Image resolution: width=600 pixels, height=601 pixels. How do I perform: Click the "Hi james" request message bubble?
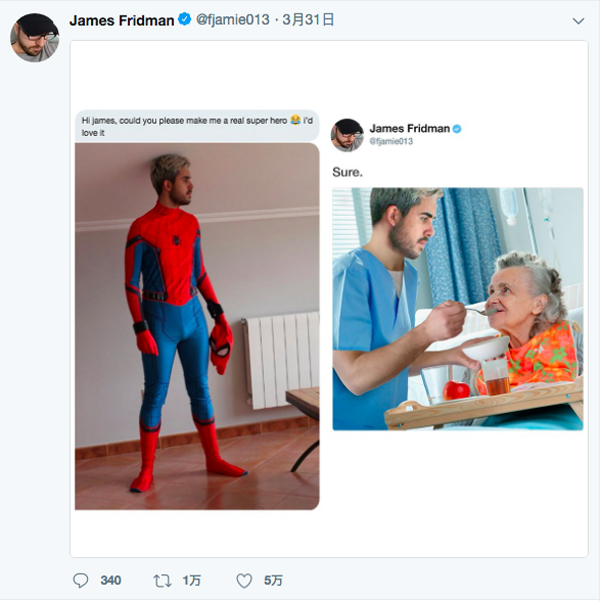pos(196,126)
